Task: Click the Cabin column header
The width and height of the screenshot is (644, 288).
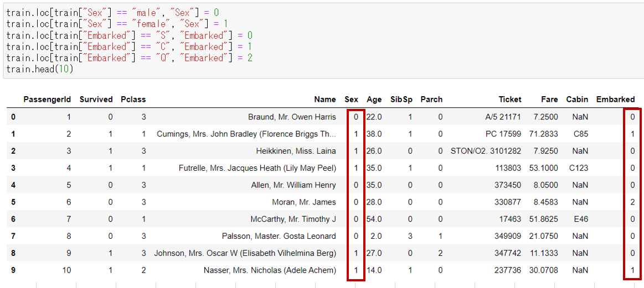Action: click(x=577, y=100)
